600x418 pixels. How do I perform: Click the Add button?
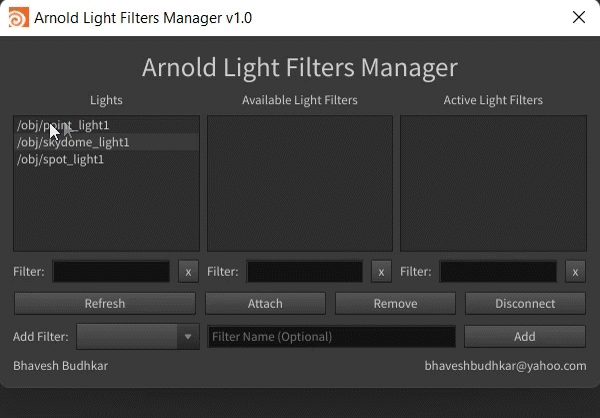(525, 337)
